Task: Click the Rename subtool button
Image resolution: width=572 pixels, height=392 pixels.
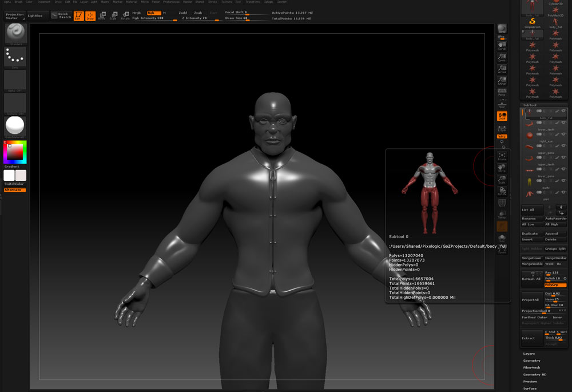Action: point(531,218)
